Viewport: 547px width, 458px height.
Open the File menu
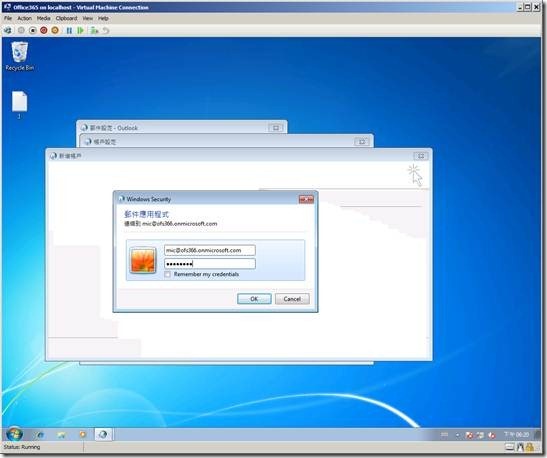click(8, 18)
